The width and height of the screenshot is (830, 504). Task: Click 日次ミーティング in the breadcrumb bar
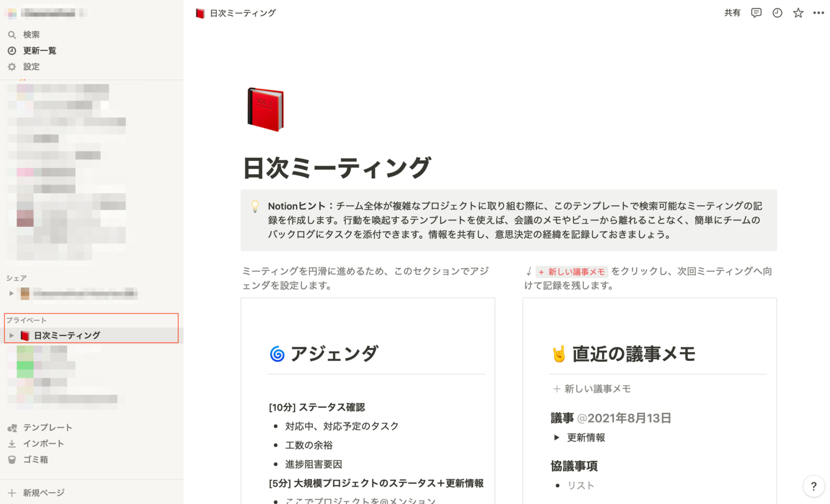pos(242,12)
